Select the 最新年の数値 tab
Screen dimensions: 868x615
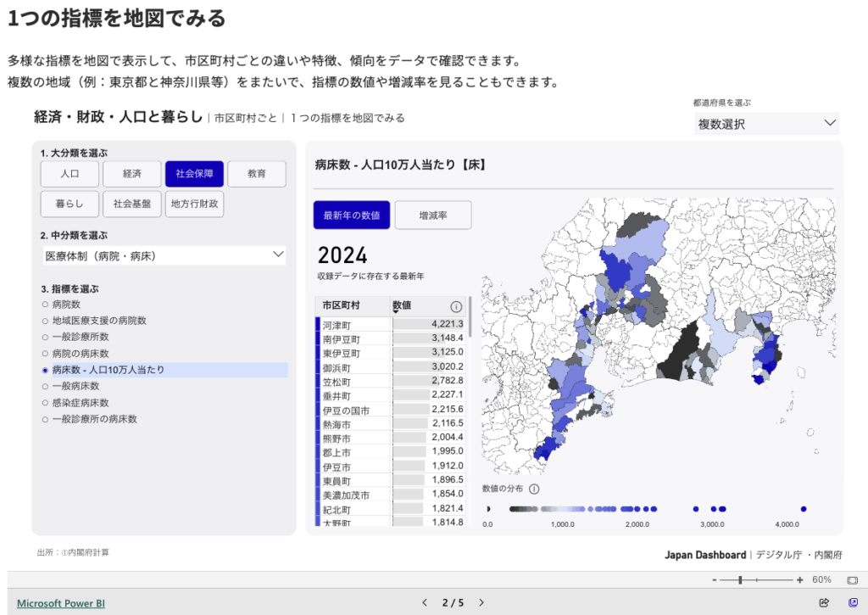pyautogui.click(x=352, y=215)
